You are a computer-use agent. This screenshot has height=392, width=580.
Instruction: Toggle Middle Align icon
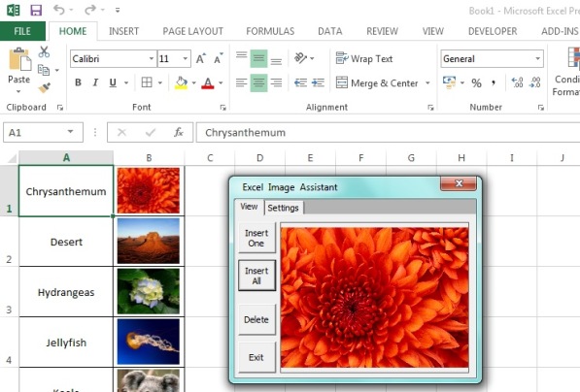coord(258,59)
